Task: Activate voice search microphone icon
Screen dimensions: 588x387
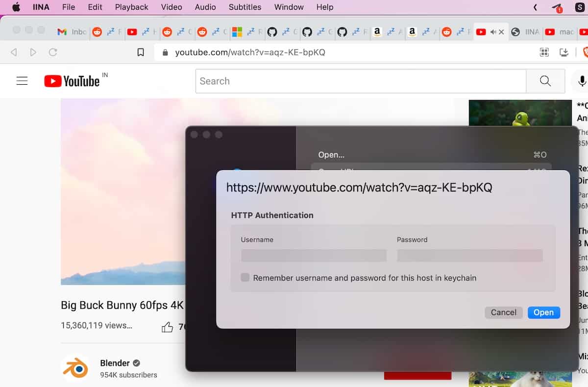Action: (582, 81)
